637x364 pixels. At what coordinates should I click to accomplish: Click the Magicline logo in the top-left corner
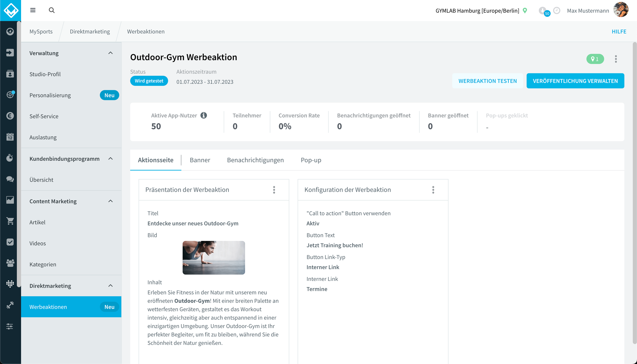[11, 11]
